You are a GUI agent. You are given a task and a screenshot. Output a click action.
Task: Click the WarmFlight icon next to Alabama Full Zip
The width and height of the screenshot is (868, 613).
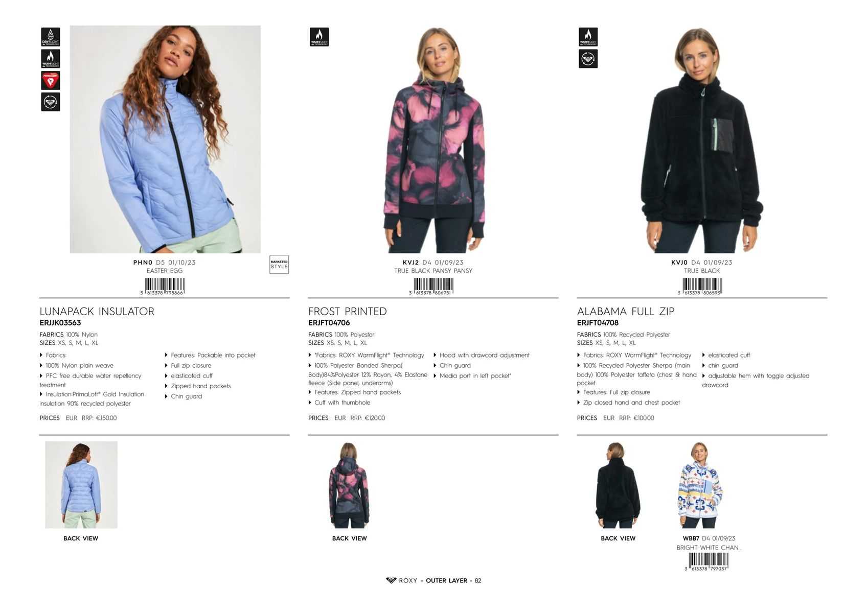[588, 37]
